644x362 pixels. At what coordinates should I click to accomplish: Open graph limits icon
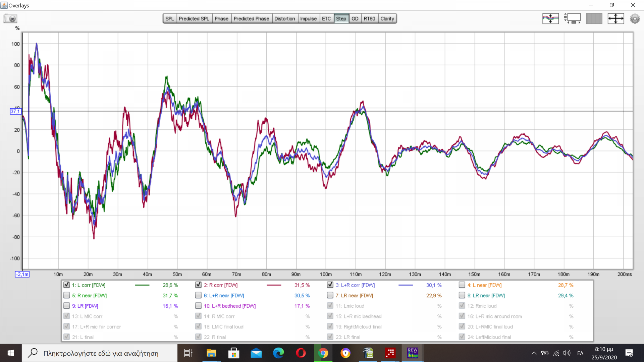(x=572, y=18)
